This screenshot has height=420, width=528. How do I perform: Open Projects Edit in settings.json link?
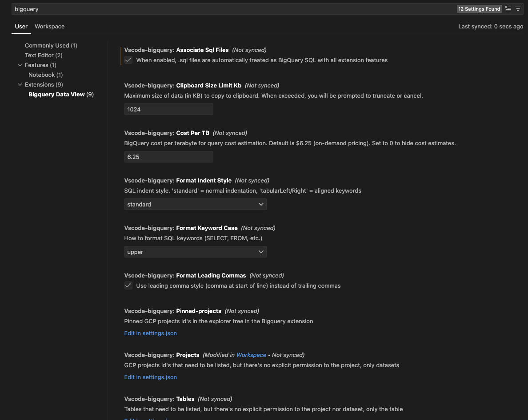point(151,377)
